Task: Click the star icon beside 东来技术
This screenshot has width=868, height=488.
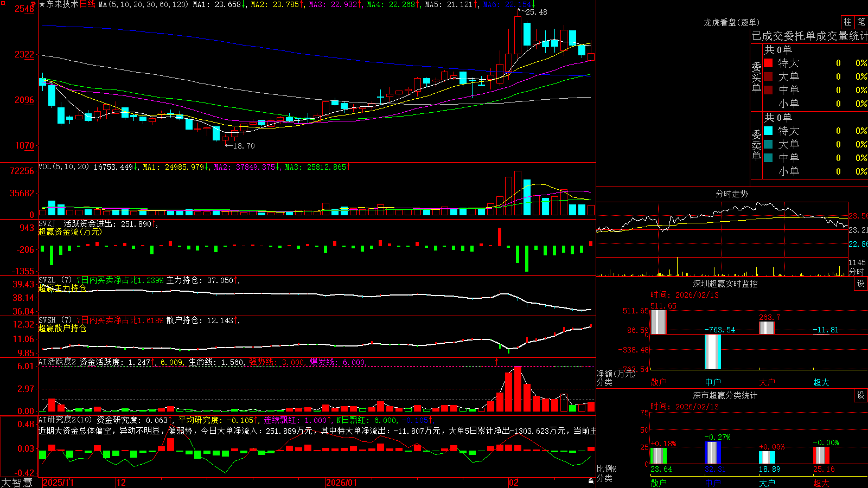Action: 42,4
